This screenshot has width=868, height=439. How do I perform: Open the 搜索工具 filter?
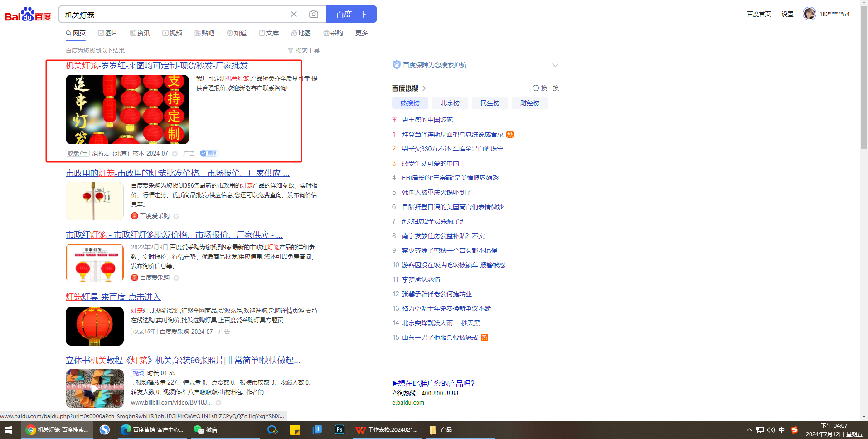click(304, 50)
